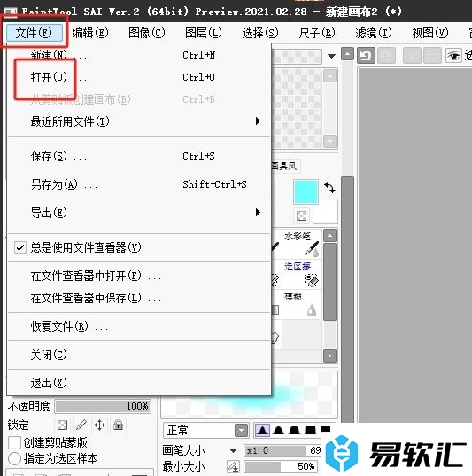The width and height of the screenshot is (472, 476).
Task: Select 关闭(C) entry
Action: (x=139, y=355)
